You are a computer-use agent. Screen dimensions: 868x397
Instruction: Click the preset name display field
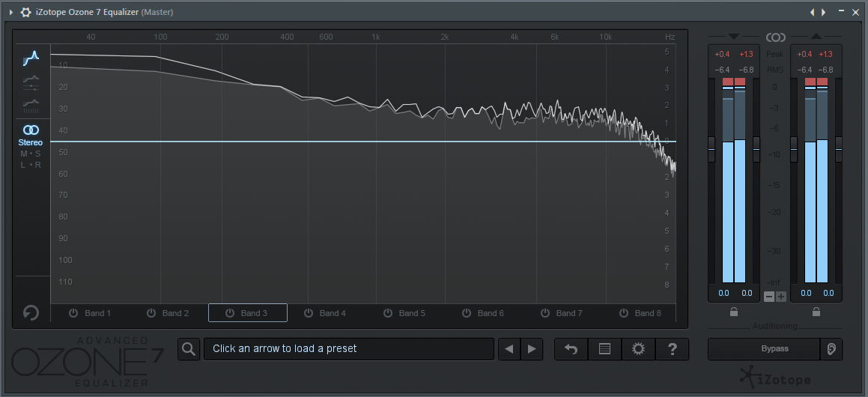349,349
